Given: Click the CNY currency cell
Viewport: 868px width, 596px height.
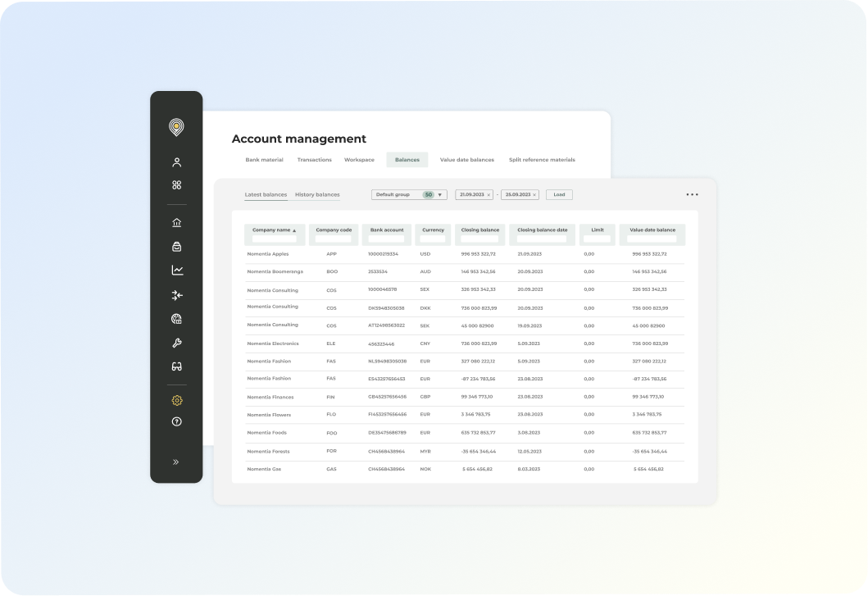Looking at the screenshot, I should (425, 344).
